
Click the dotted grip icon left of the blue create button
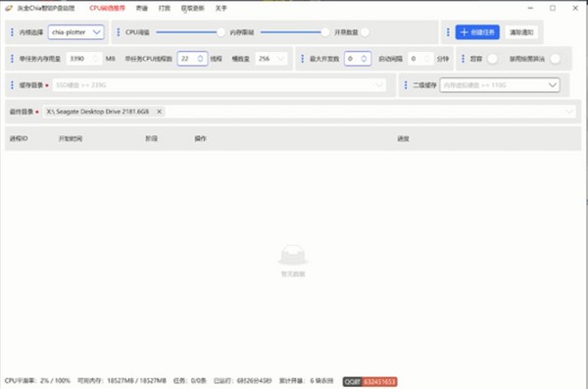click(x=448, y=32)
